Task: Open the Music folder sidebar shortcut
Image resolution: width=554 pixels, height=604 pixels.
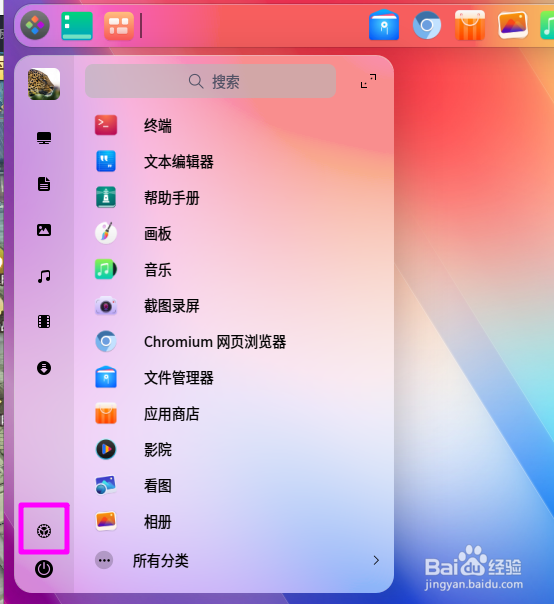Action: (x=44, y=276)
